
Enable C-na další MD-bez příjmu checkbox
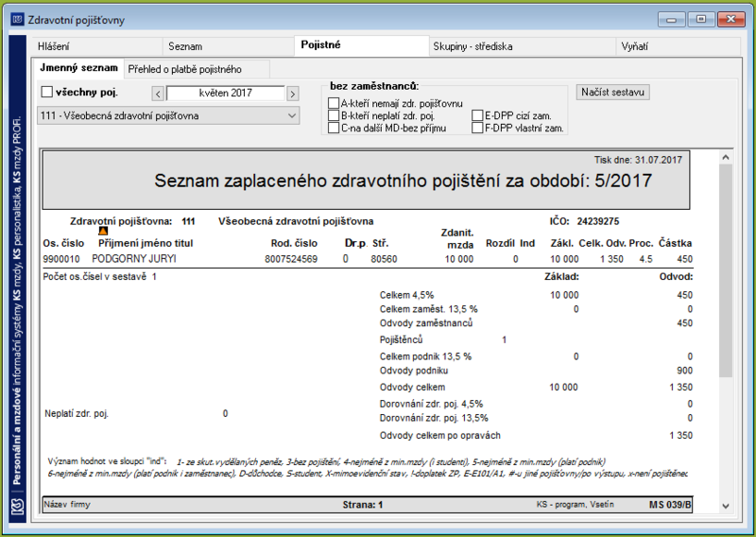pos(334,128)
